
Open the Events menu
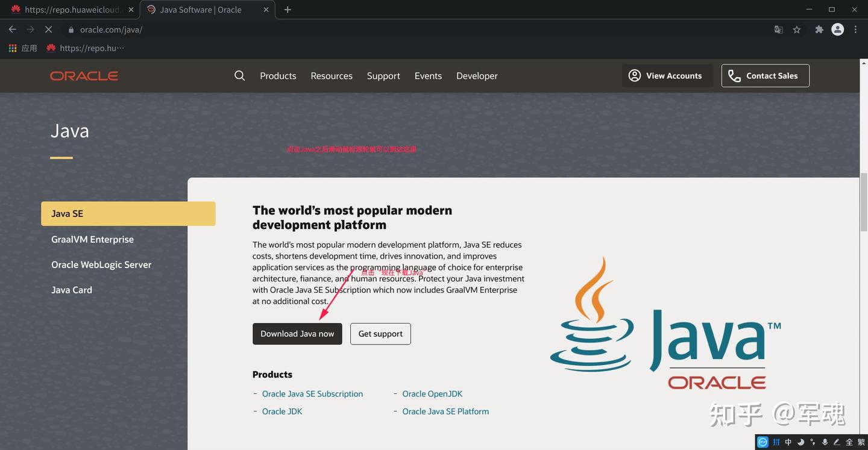tap(428, 76)
